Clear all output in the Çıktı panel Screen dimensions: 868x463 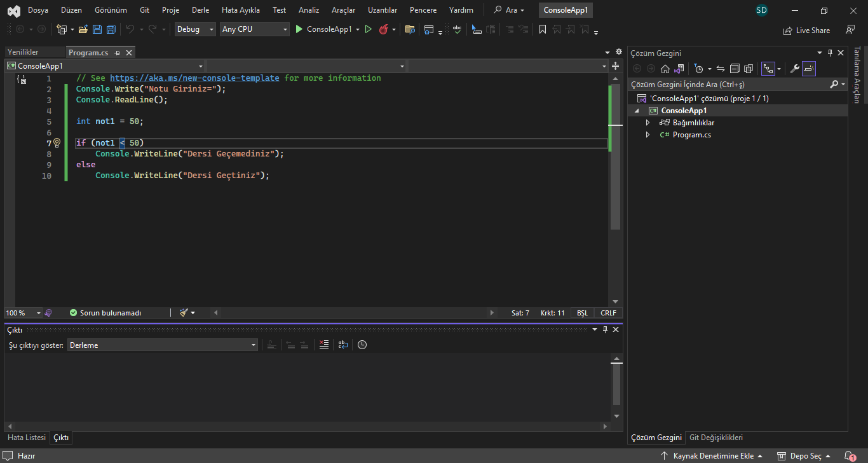tap(324, 345)
